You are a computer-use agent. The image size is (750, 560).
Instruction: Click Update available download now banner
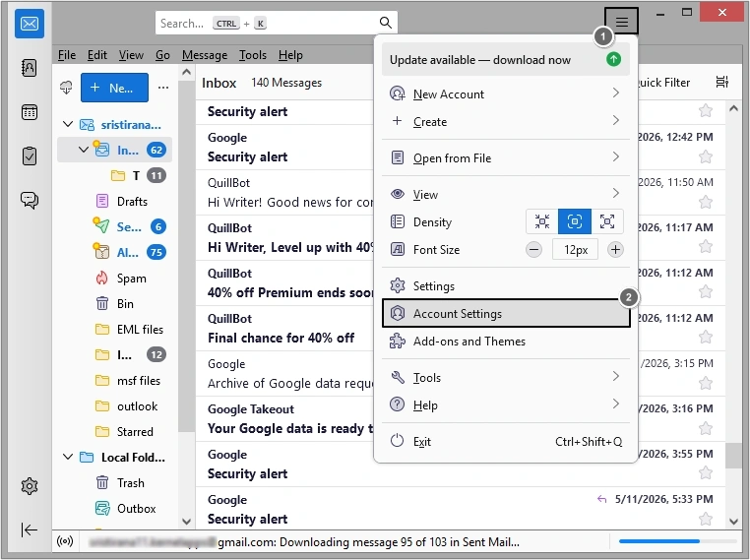tap(506, 60)
